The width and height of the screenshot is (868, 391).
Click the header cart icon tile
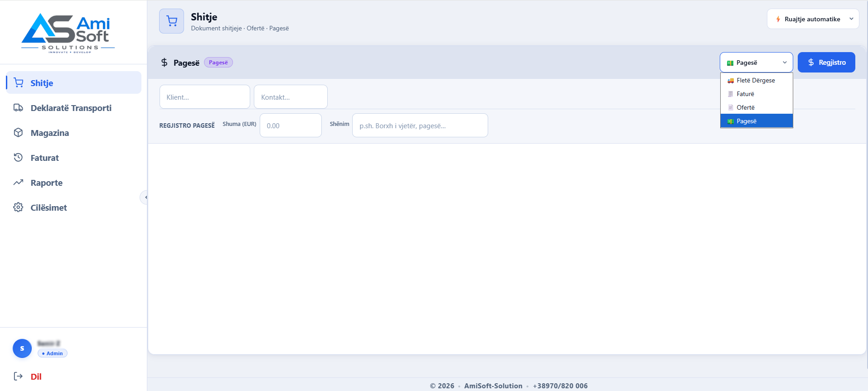[x=171, y=21]
